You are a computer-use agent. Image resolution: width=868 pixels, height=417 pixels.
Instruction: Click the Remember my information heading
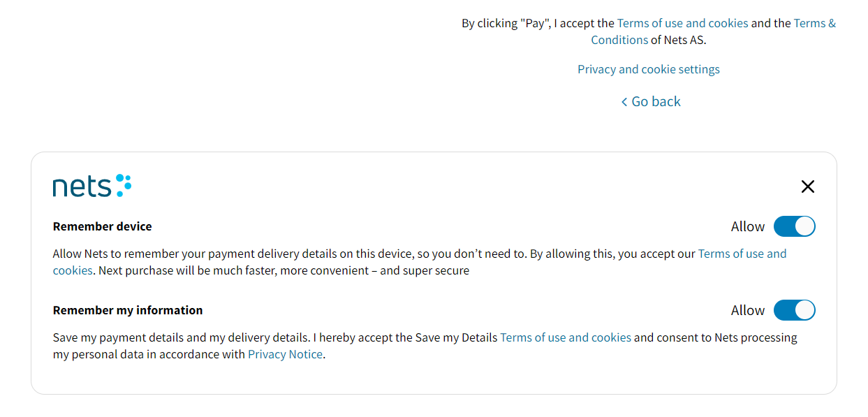click(128, 310)
